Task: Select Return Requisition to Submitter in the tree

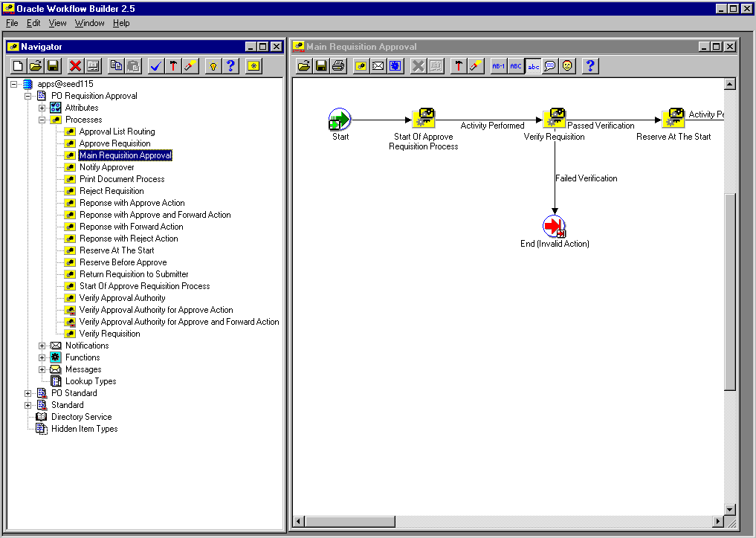Action: pyautogui.click(x=134, y=274)
